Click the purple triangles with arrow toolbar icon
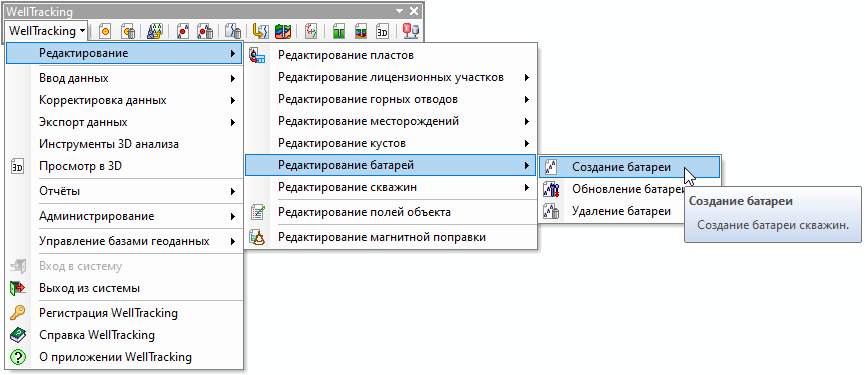The image size is (865, 375). tap(154, 31)
